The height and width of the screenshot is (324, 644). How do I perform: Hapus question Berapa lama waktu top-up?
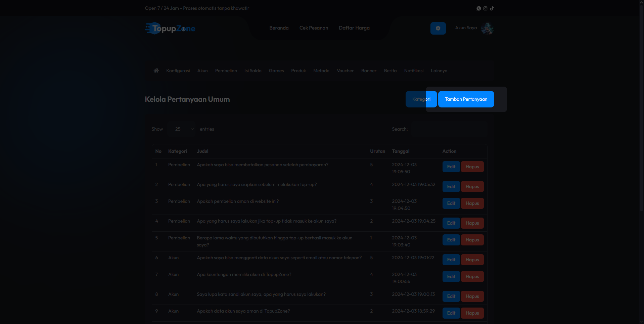pos(472,240)
